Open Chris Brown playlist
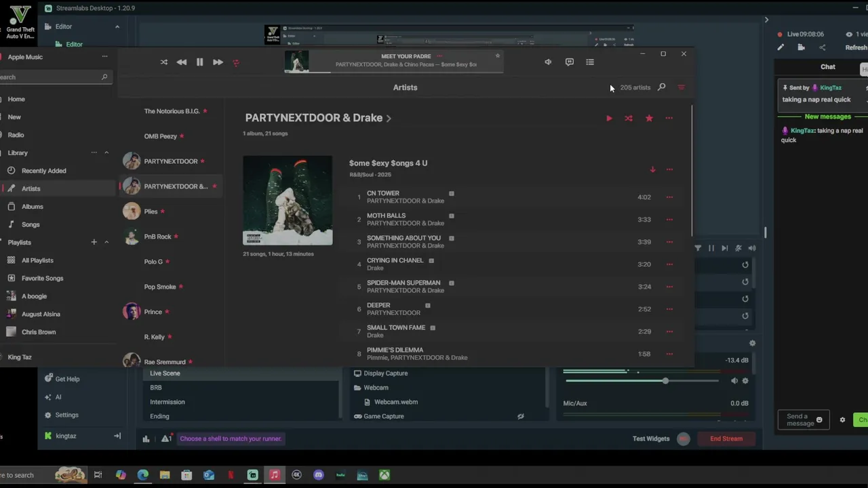 point(39,332)
